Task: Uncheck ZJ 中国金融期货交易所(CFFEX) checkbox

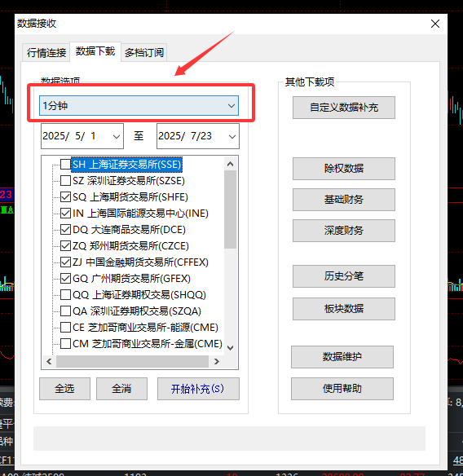Action: [x=65, y=262]
